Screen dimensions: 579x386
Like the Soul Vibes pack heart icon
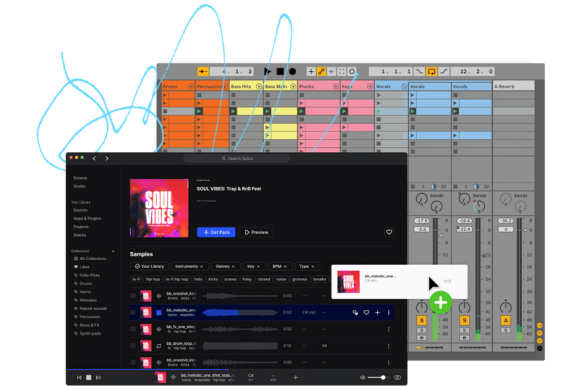(x=389, y=232)
